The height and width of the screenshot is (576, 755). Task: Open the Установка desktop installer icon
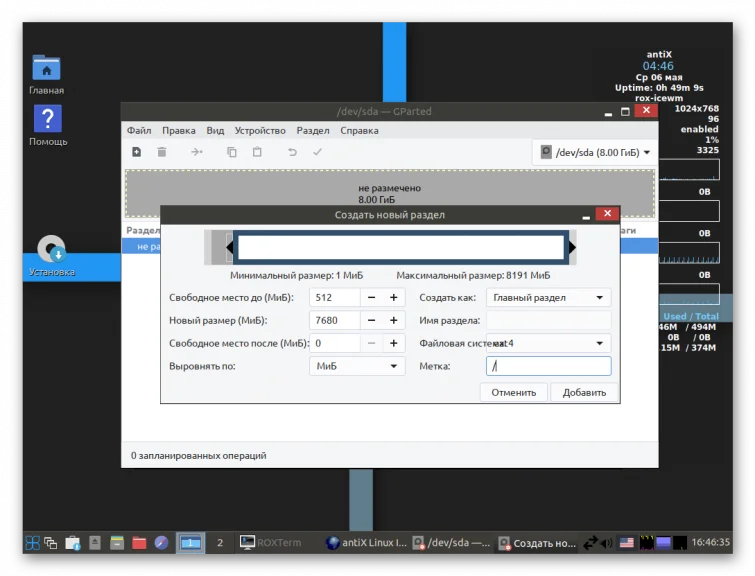(52, 256)
